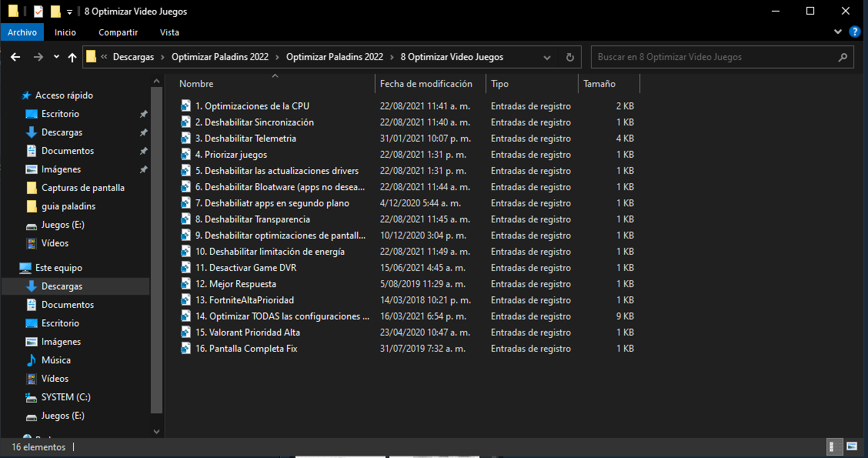Select file 16. Pantalla Completa Fix
Screen dimensions: 868x458
pos(246,349)
